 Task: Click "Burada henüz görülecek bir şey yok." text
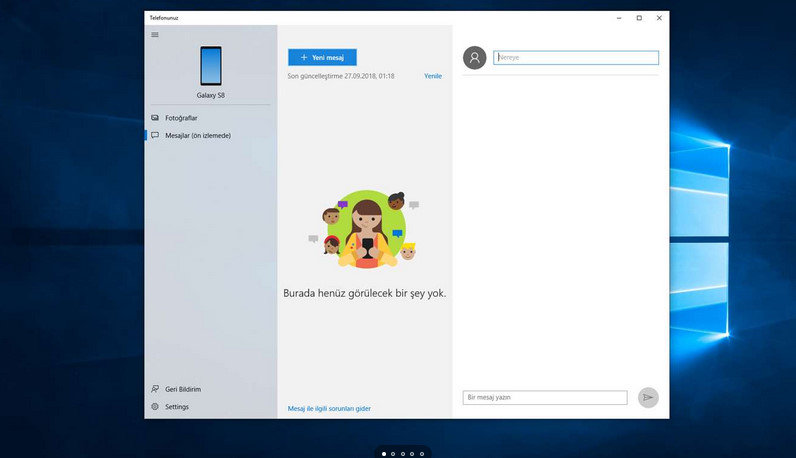tap(364, 293)
